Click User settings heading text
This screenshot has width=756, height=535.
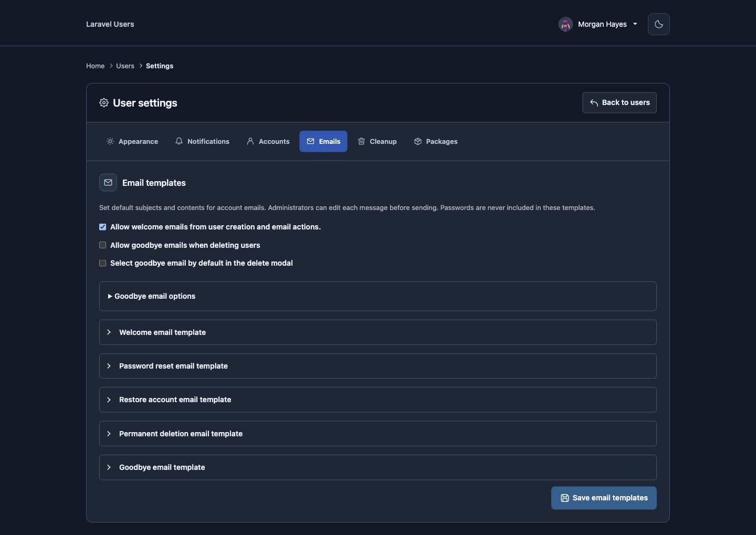click(145, 103)
